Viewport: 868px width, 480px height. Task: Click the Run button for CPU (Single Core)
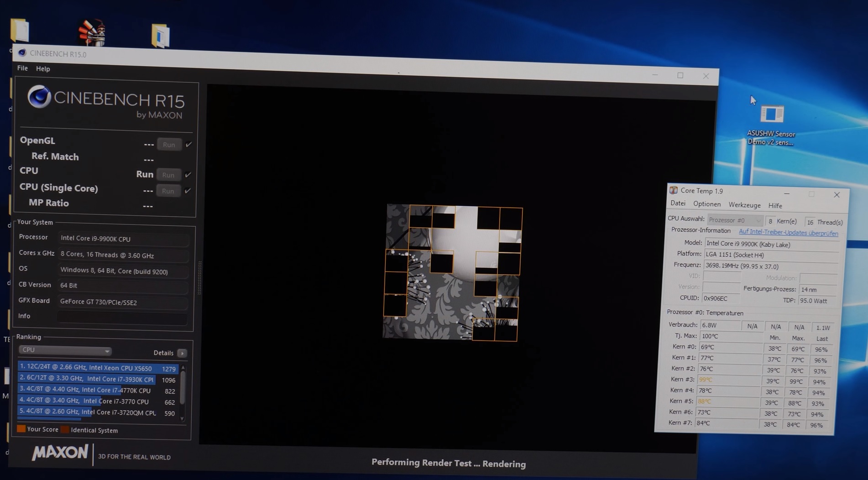click(x=168, y=191)
